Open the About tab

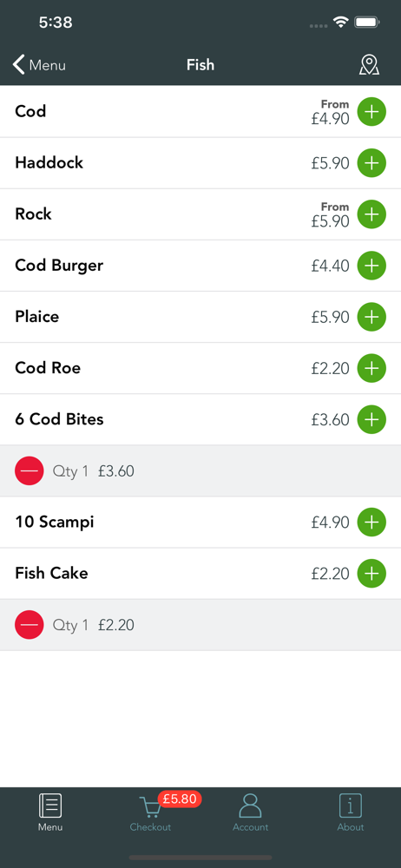click(351, 812)
